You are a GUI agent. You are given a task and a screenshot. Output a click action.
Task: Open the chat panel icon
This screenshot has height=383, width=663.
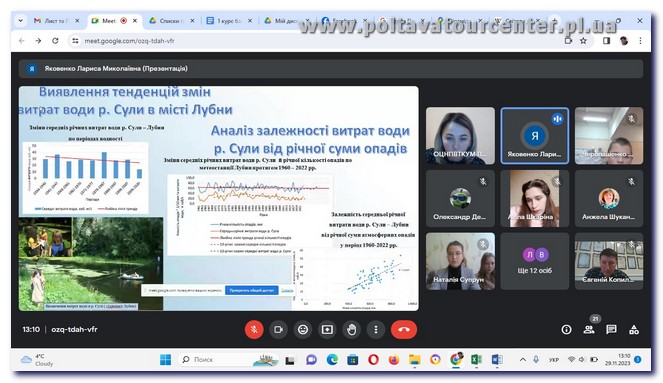click(611, 330)
